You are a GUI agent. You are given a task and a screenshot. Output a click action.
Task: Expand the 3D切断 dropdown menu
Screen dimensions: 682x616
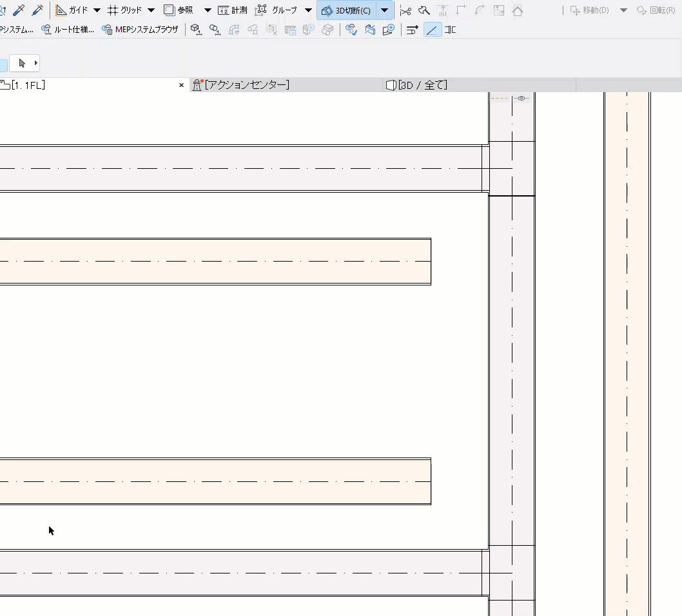pos(385,10)
